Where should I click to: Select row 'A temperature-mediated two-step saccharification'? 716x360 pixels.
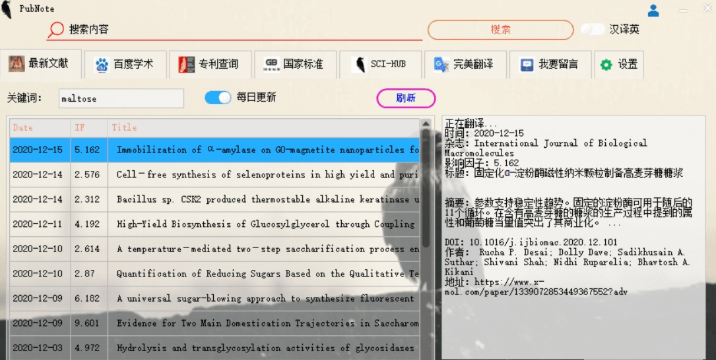[215, 249]
